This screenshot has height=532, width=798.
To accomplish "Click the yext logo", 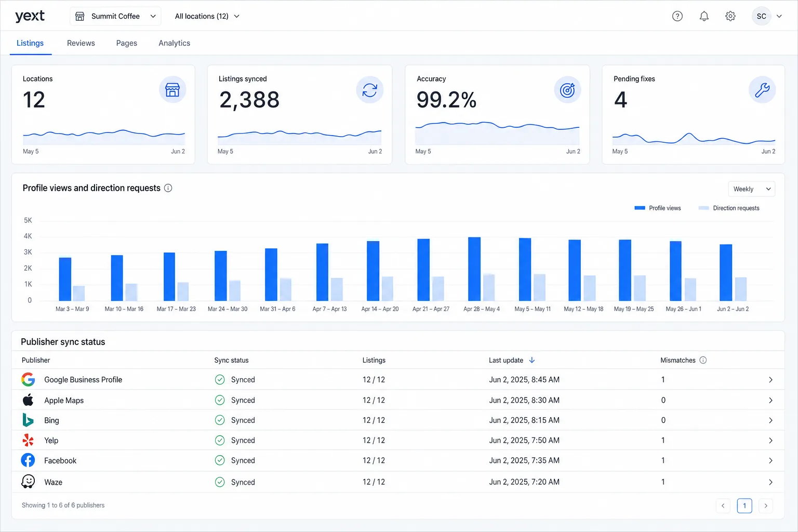I will point(30,16).
